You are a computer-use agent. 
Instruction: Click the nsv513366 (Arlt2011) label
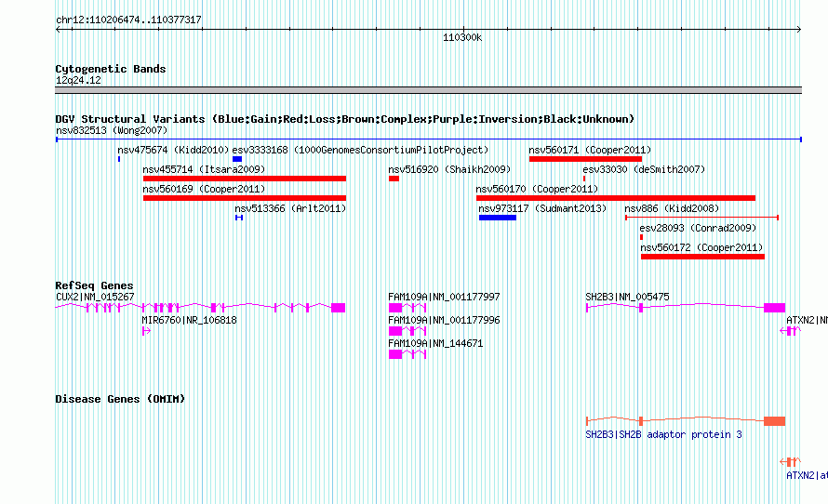290,208
